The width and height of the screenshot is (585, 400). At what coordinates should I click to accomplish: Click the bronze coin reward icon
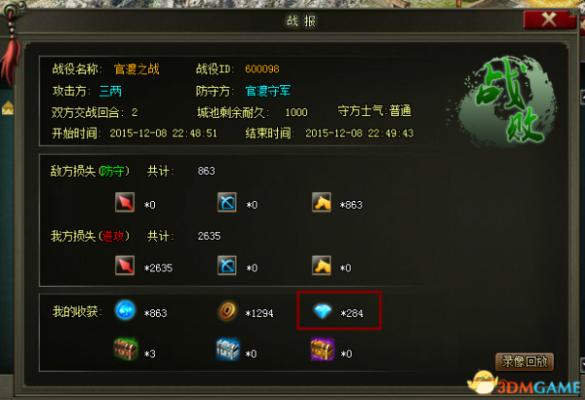(227, 311)
